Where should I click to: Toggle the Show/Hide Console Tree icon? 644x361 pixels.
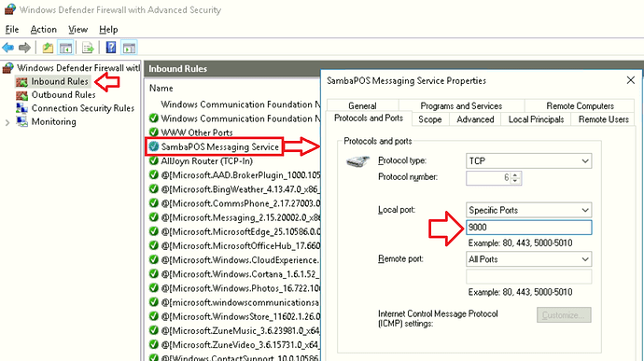point(65,49)
